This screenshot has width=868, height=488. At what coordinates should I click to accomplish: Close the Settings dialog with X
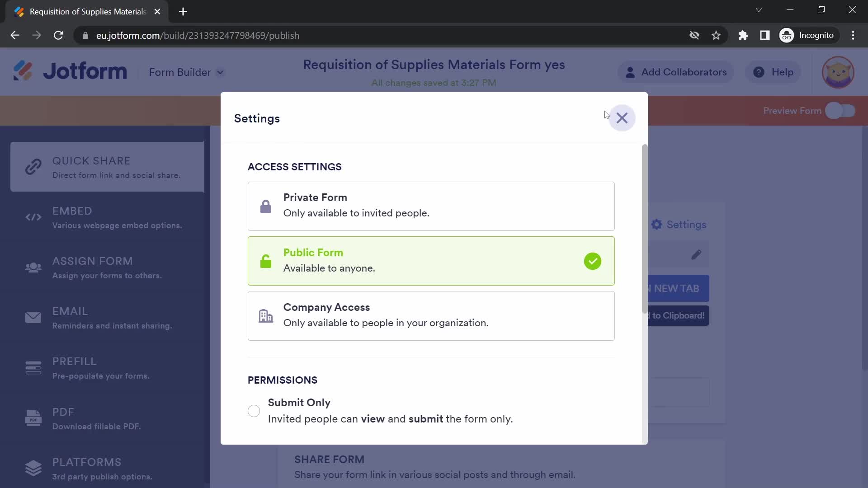622,118
